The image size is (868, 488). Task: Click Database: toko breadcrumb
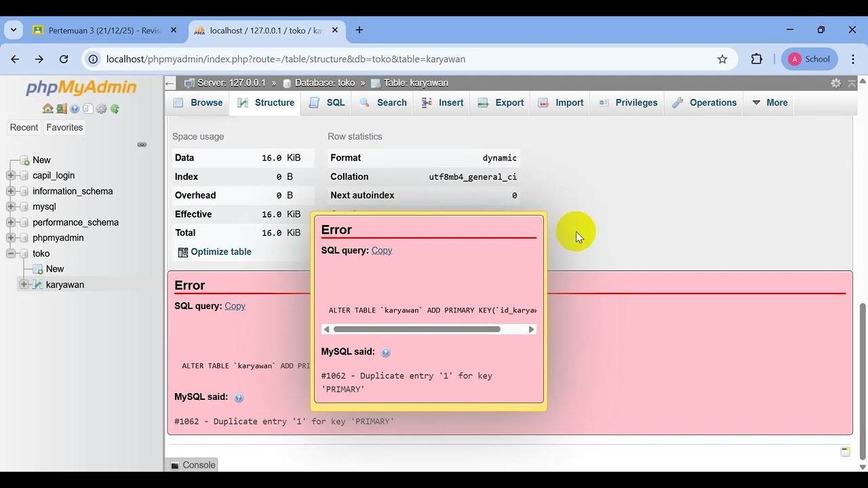click(x=324, y=83)
